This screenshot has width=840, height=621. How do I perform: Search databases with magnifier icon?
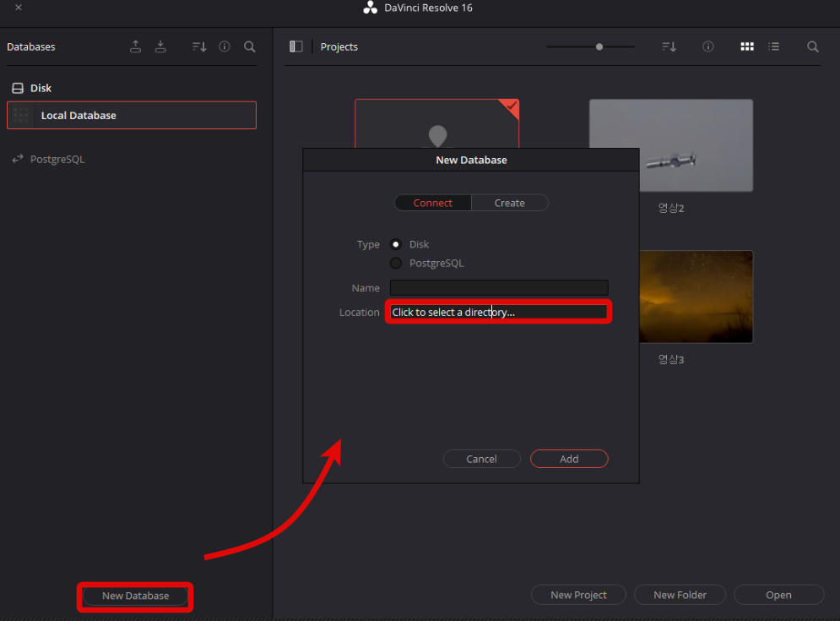(x=250, y=46)
